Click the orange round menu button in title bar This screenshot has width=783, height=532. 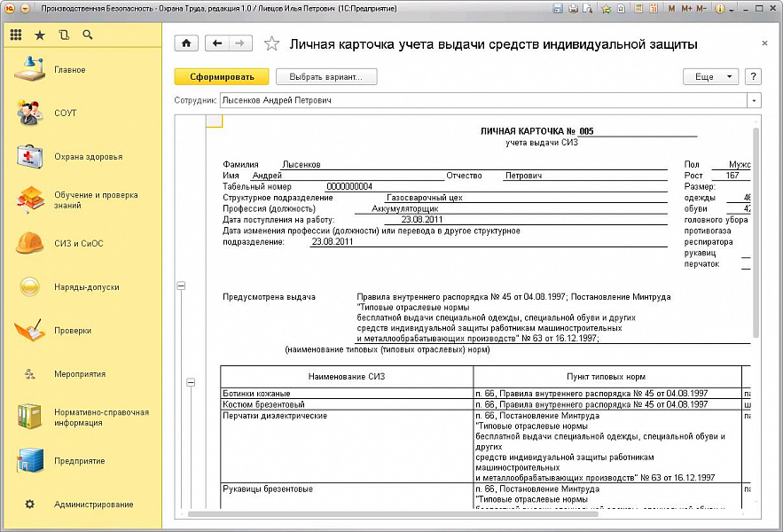[25, 9]
